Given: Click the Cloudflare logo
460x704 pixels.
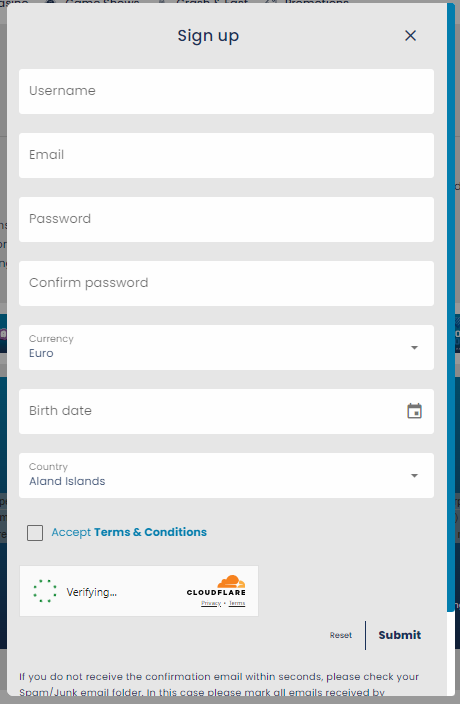Looking at the screenshot, I should [x=216, y=585].
